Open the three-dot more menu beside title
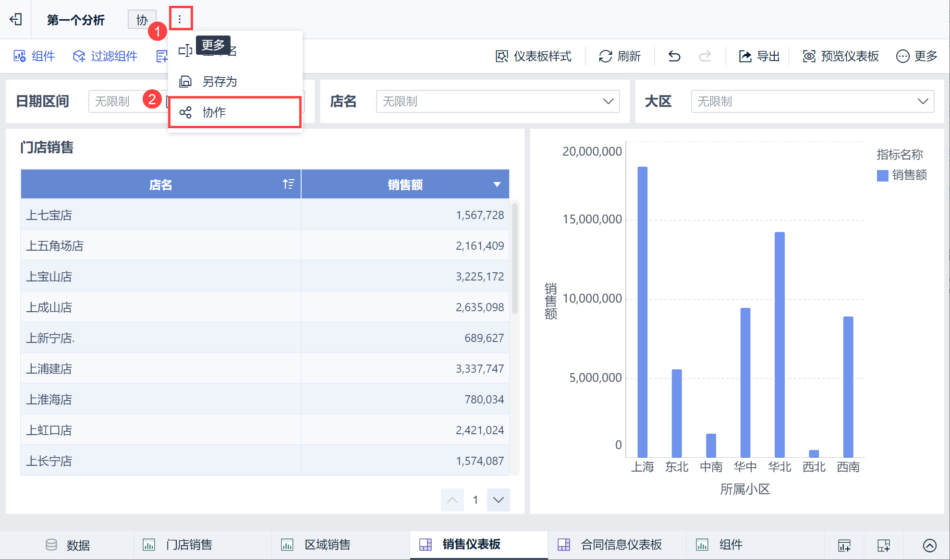 pos(180,19)
